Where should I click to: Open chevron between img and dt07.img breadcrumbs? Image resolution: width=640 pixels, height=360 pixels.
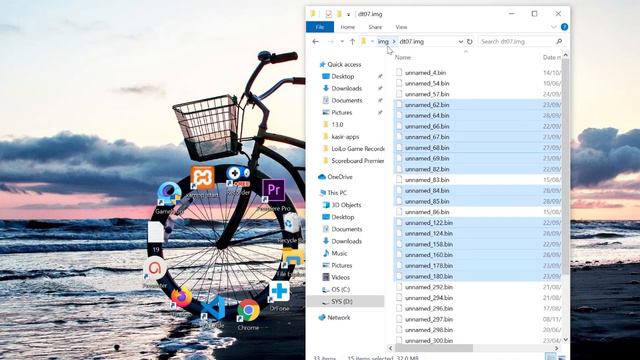[394, 42]
